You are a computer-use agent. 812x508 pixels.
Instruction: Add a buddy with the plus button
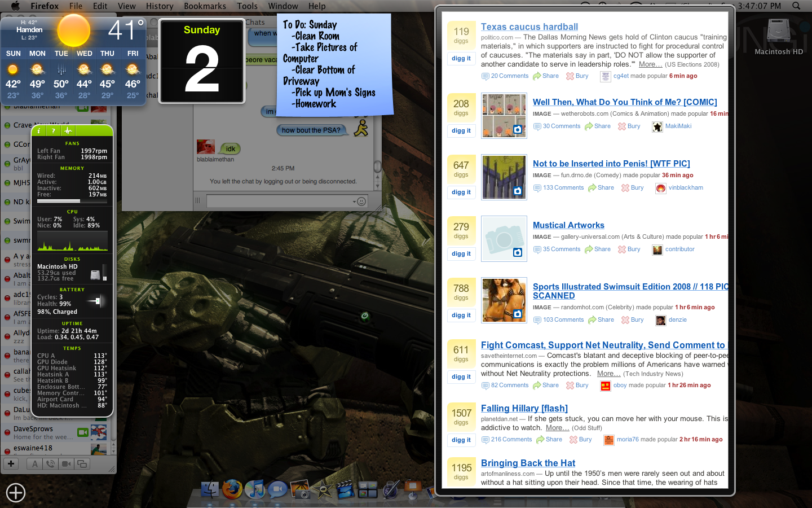[x=11, y=463]
